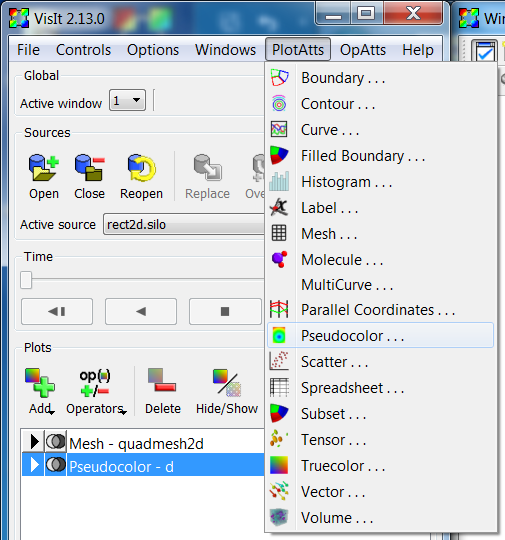The width and height of the screenshot is (505, 540).
Task: Click the Molecule attributes icon
Action: (279, 259)
